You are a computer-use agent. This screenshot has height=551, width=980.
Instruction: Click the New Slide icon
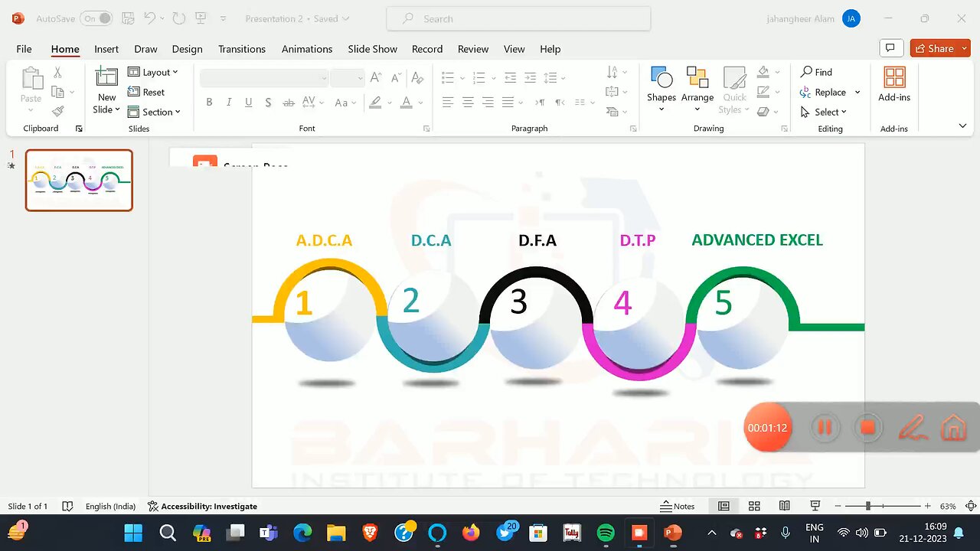(x=106, y=79)
